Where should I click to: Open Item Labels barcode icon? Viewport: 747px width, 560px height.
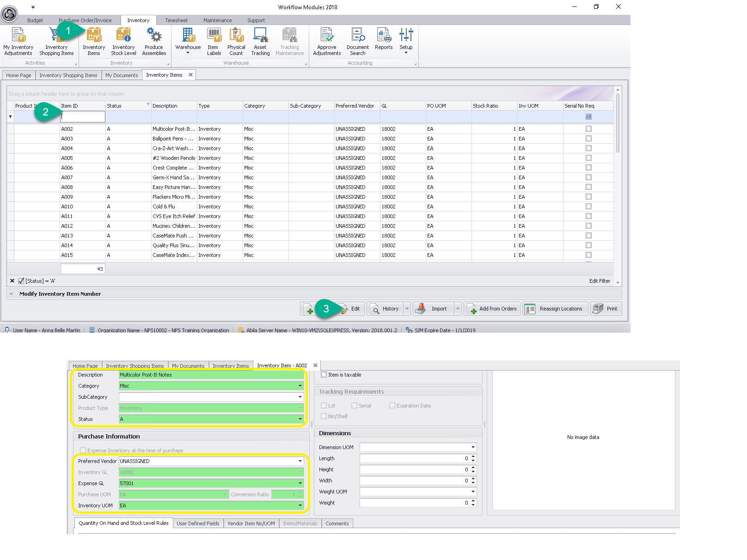pyautogui.click(x=214, y=36)
